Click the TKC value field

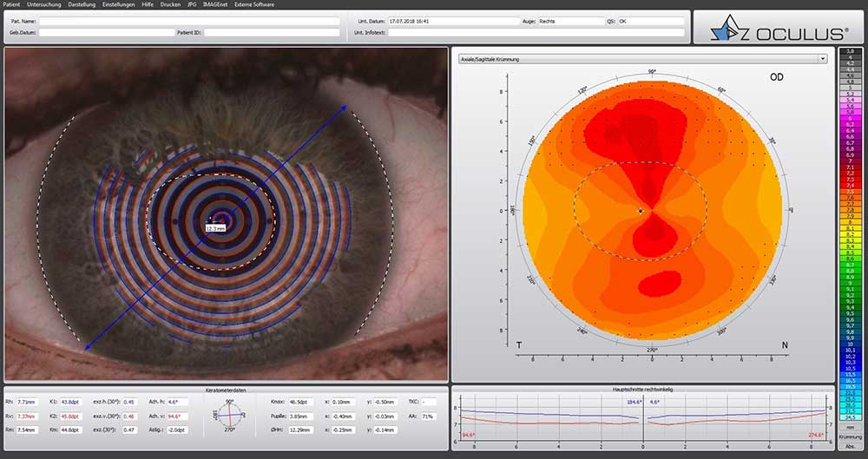(x=429, y=402)
